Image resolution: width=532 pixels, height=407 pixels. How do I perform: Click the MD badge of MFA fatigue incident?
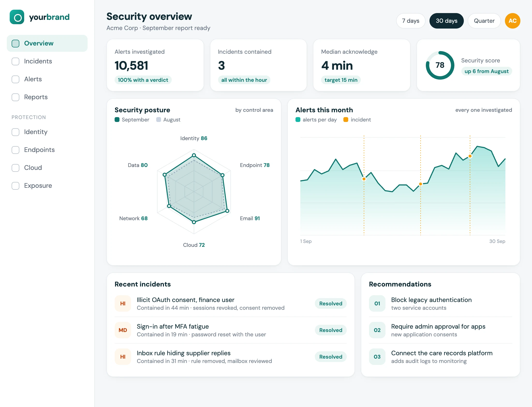click(123, 330)
